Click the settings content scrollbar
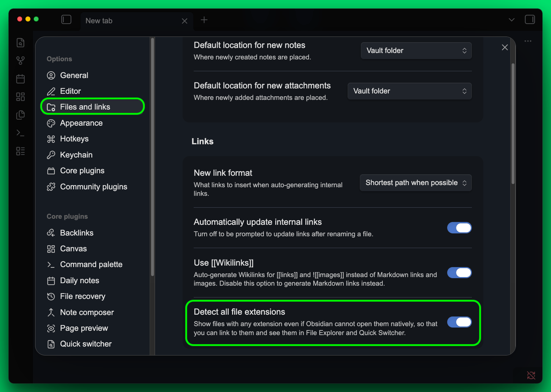Viewport: 551px width, 392px height. (x=513, y=124)
